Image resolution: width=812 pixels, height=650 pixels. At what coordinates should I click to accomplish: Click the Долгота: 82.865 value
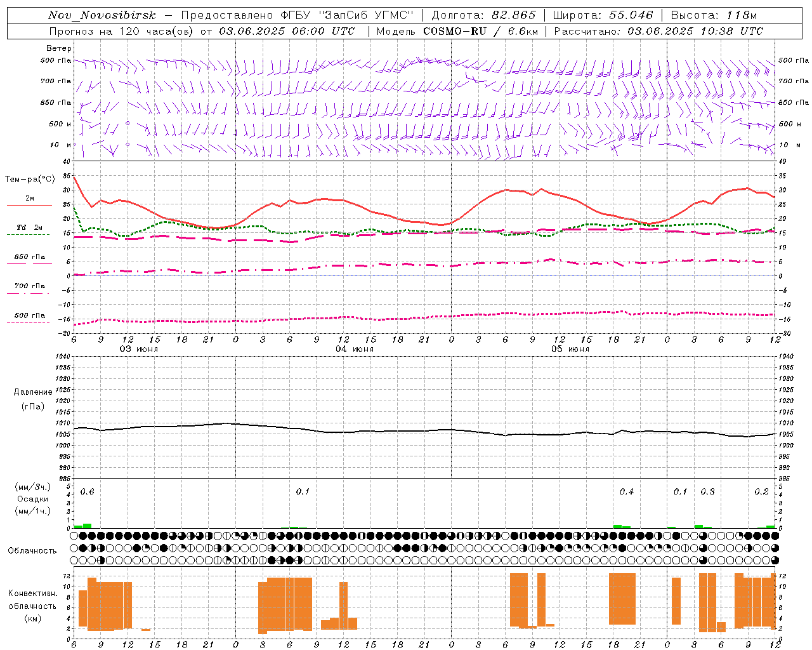pyautogui.click(x=483, y=15)
